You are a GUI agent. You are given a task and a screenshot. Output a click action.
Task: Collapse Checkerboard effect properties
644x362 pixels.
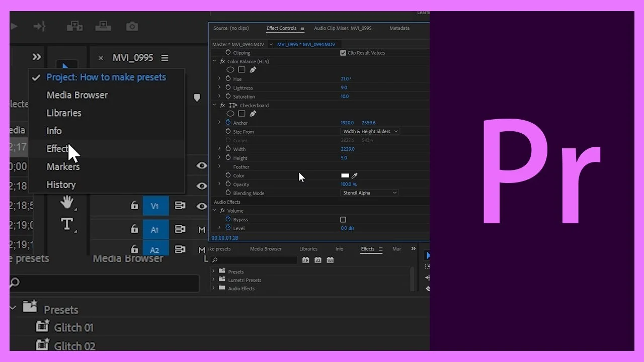pos(215,105)
